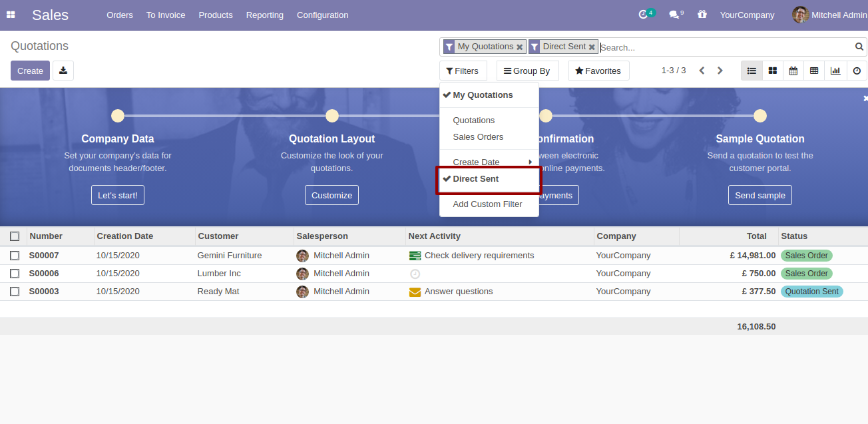
Task: Tick the checkbox for order S00007
Action: (15, 256)
